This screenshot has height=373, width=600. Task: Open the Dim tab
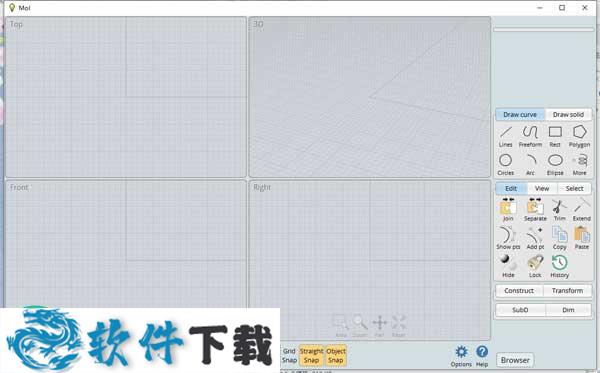pyautogui.click(x=568, y=310)
